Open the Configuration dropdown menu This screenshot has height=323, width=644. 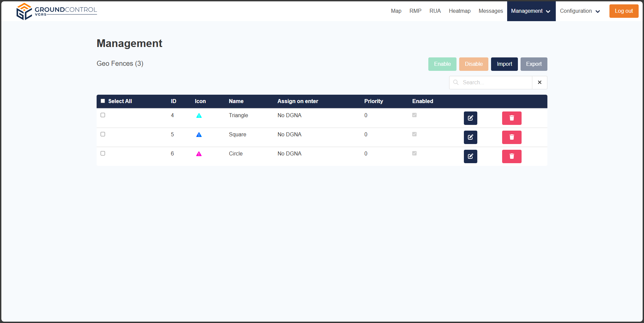point(580,11)
